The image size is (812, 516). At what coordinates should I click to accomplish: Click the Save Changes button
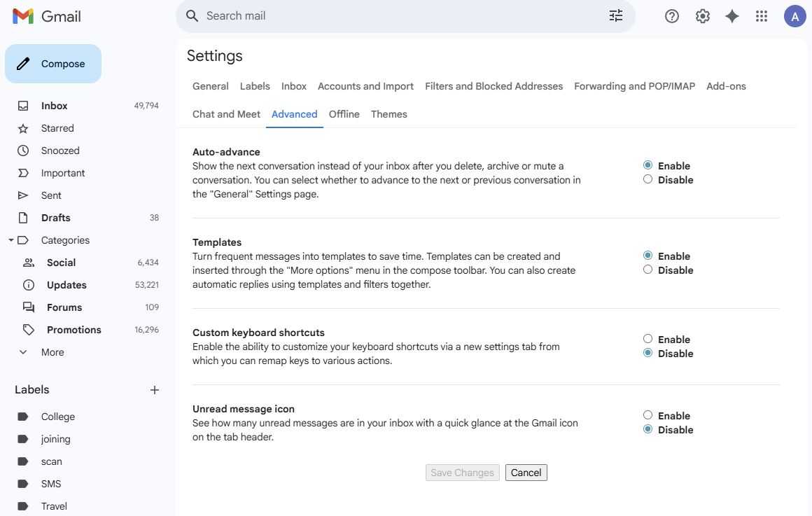tap(463, 473)
